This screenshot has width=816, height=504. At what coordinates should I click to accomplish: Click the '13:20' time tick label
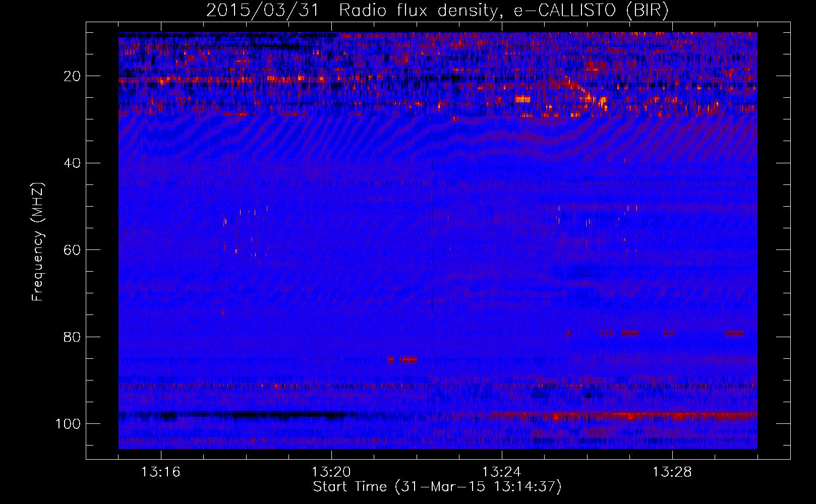pyautogui.click(x=331, y=472)
